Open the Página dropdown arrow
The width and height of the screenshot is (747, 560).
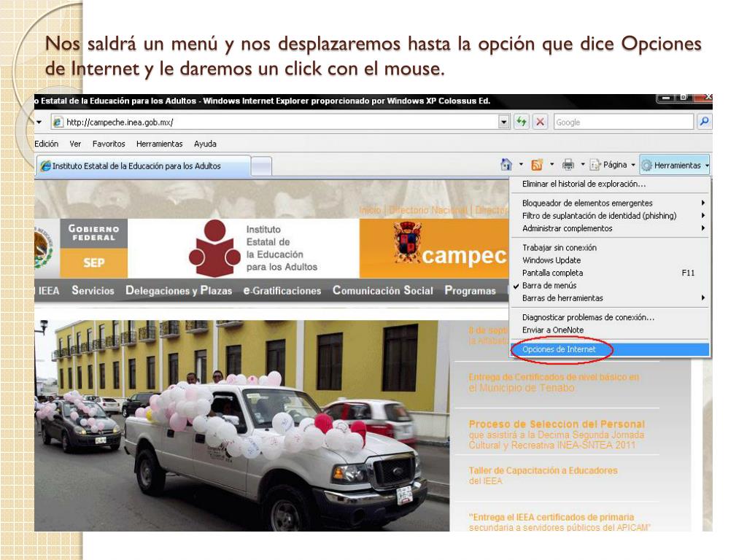pos(633,166)
